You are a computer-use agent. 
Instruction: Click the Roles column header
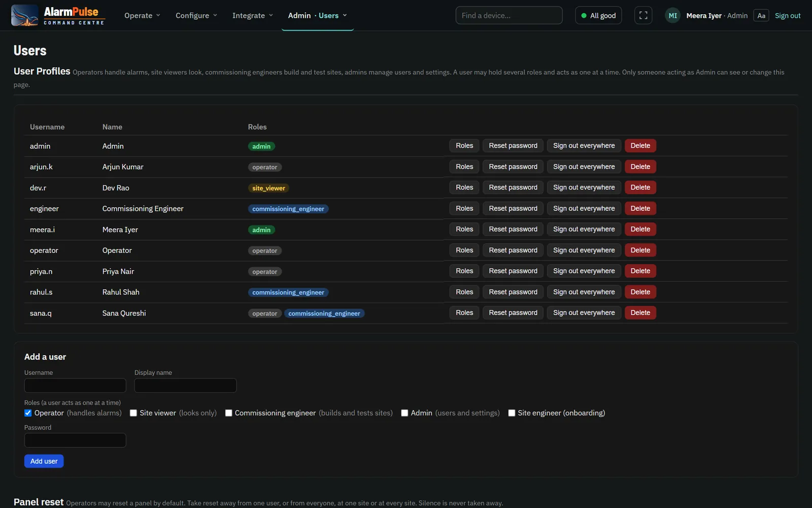[x=257, y=127]
